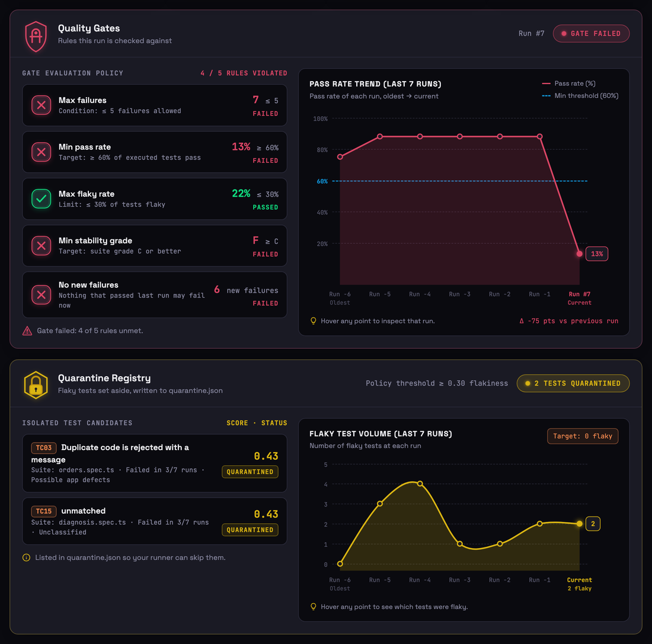The width and height of the screenshot is (652, 644).
Task: Click the Min pass rate rule title
Action: (84, 147)
